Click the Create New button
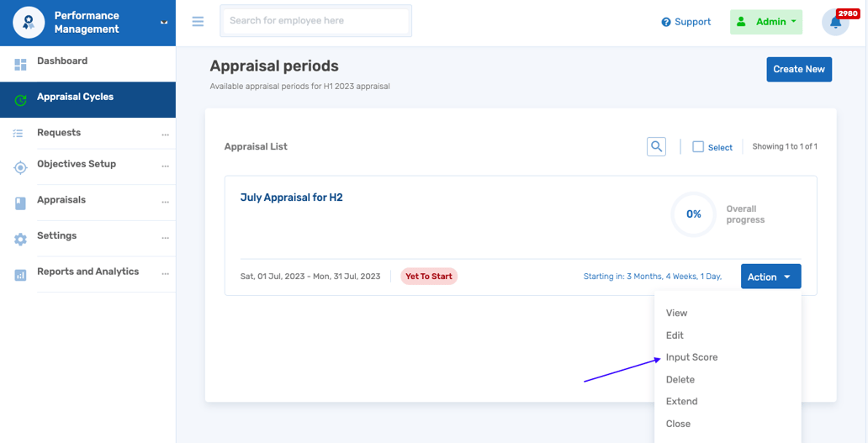 [x=798, y=70]
